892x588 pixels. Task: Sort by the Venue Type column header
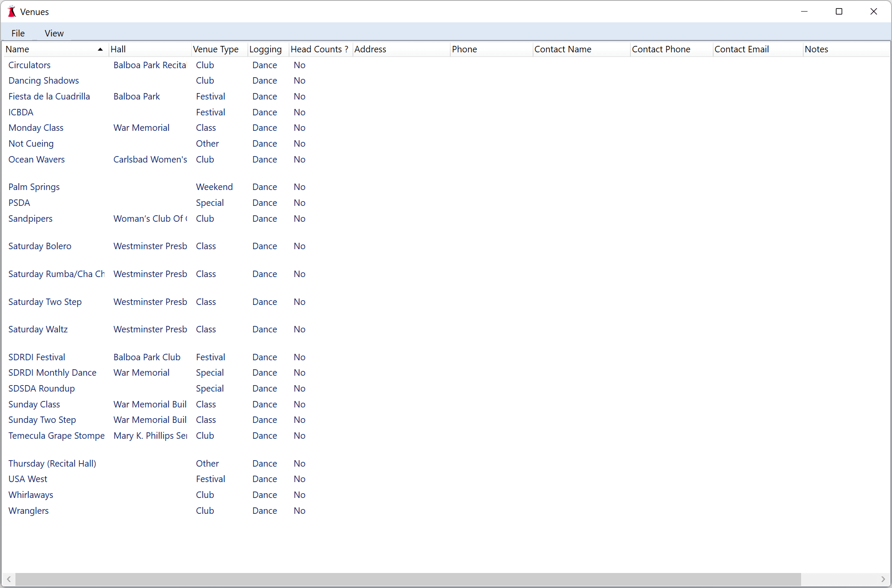click(x=219, y=49)
